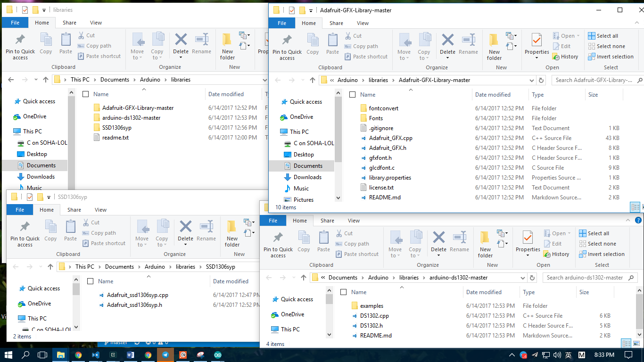Open View tab in Adafruit-GFX-Library-master window
This screenshot has height=362, width=644.
point(363,23)
